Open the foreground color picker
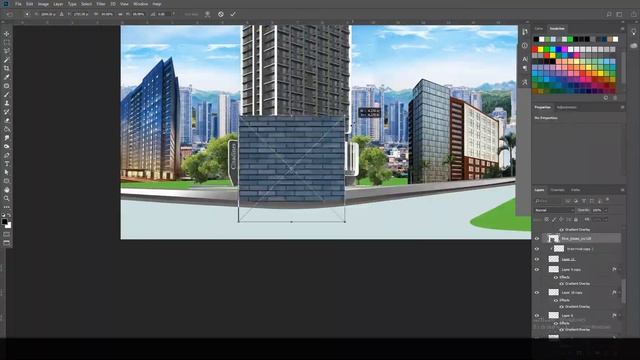The height and width of the screenshot is (360, 640). tap(4, 222)
